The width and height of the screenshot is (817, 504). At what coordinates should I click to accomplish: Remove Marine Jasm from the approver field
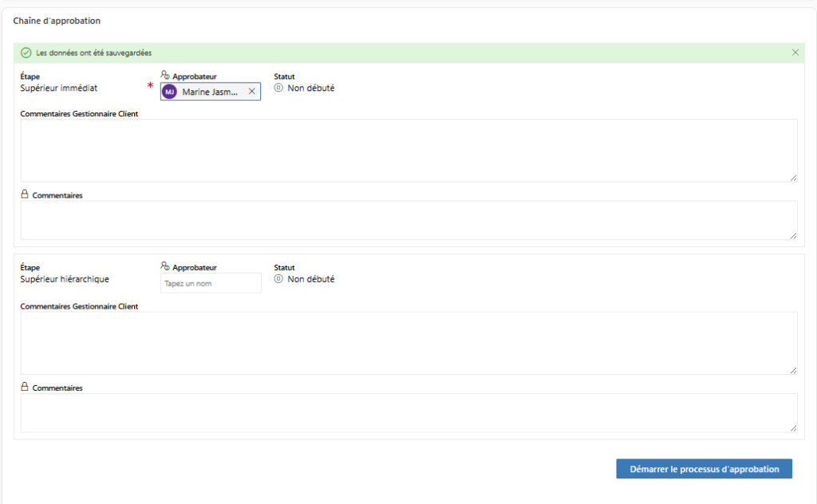pyautogui.click(x=251, y=92)
